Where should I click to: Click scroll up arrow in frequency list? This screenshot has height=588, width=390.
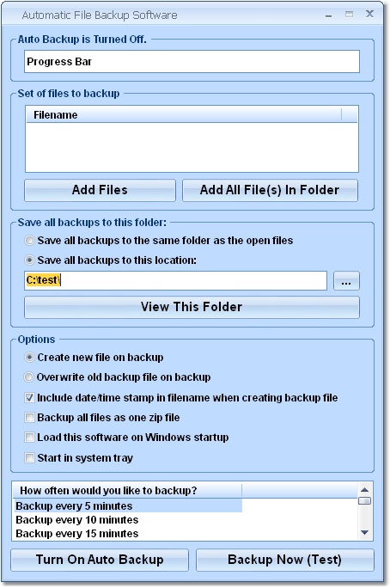[364, 490]
